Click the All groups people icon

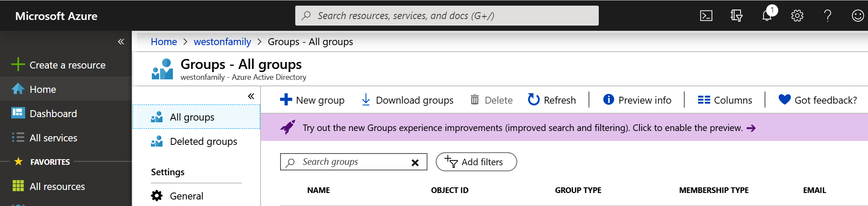pos(157,117)
